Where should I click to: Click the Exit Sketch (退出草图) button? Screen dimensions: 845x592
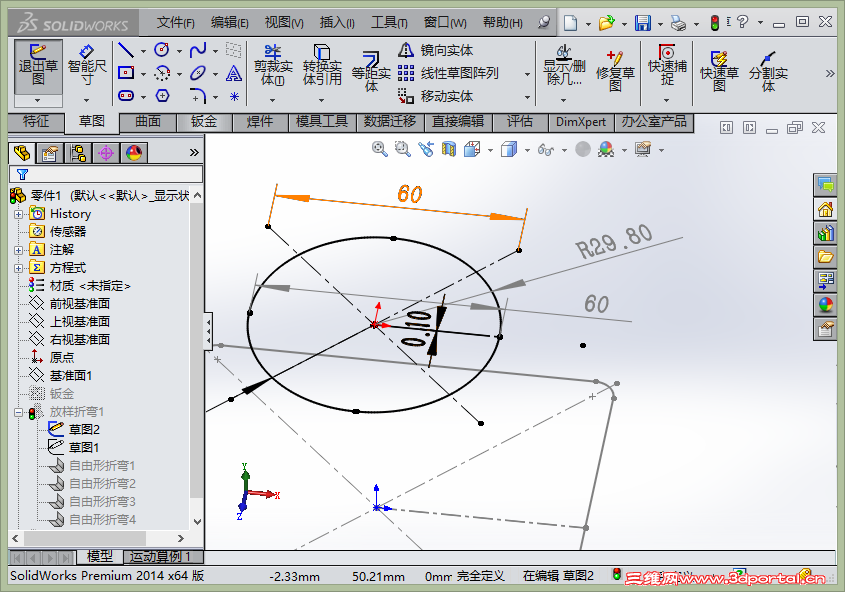coord(38,67)
